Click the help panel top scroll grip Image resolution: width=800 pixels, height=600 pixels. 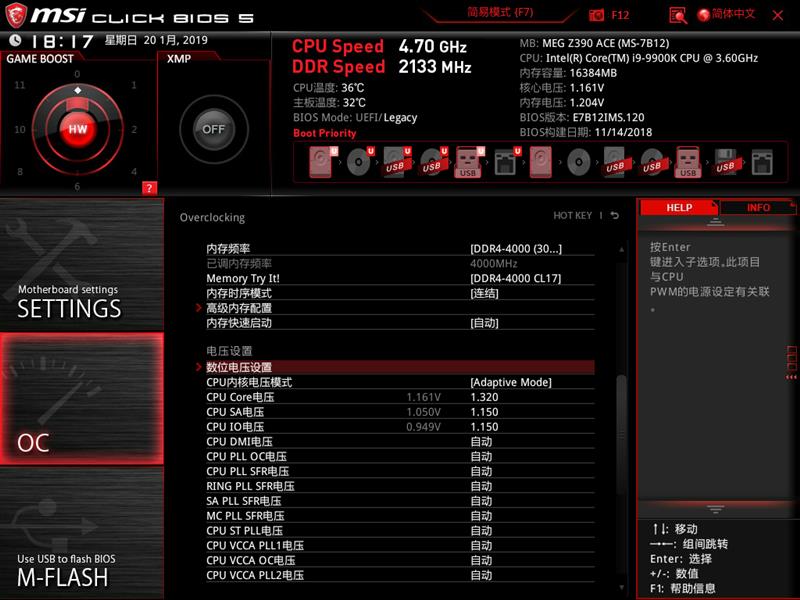[715, 222]
